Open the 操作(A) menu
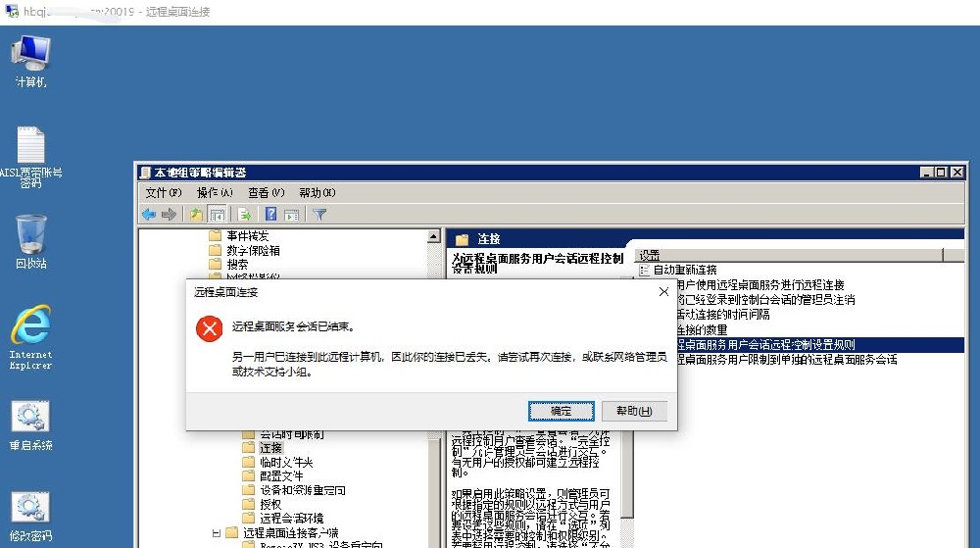The width and height of the screenshot is (980, 548). click(215, 192)
